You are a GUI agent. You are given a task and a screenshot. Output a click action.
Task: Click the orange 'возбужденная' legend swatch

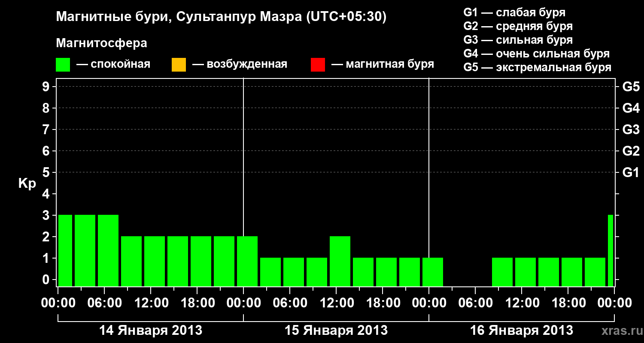click(179, 65)
